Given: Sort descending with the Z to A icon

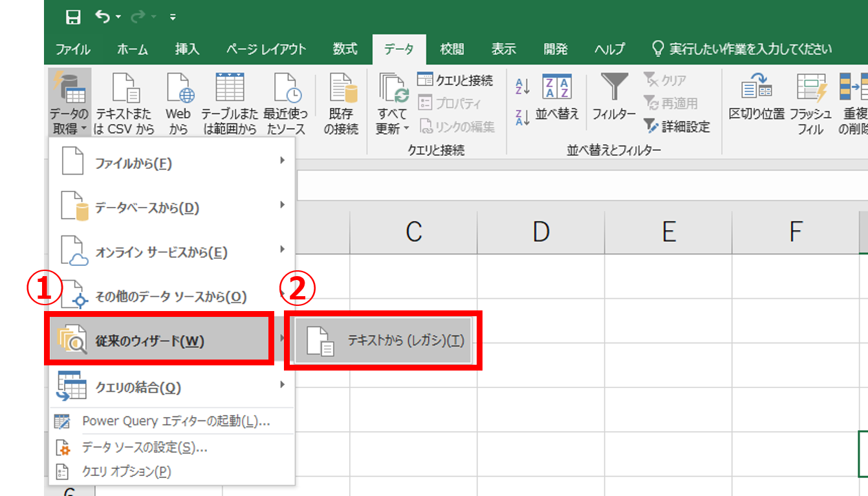Looking at the screenshot, I should coord(523,117).
